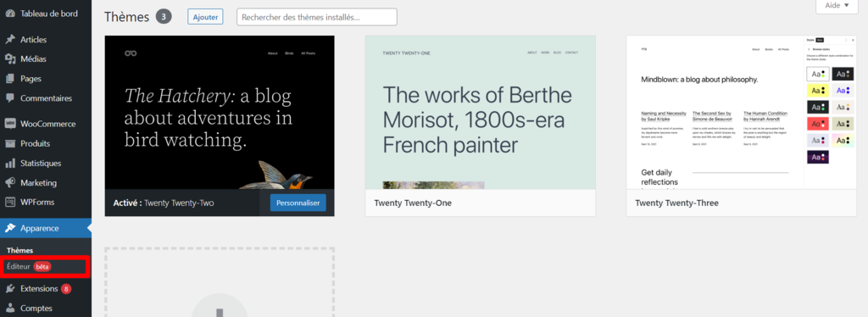Image resolution: width=868 pixels, height=317 pixels.
Task: Click the Personnaliser button
Action: tap(298, 203)
